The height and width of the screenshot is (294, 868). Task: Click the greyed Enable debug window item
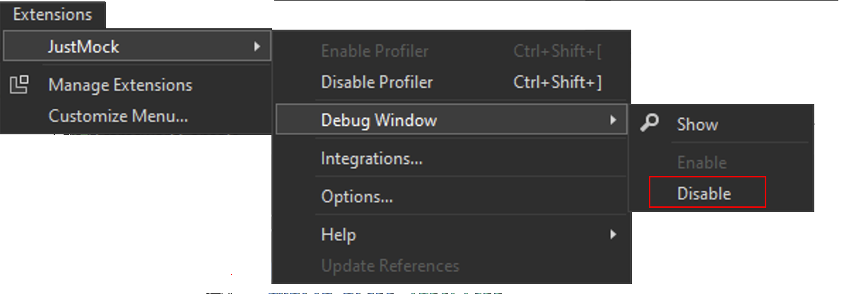pyautogui.click(x=701, y=163)
